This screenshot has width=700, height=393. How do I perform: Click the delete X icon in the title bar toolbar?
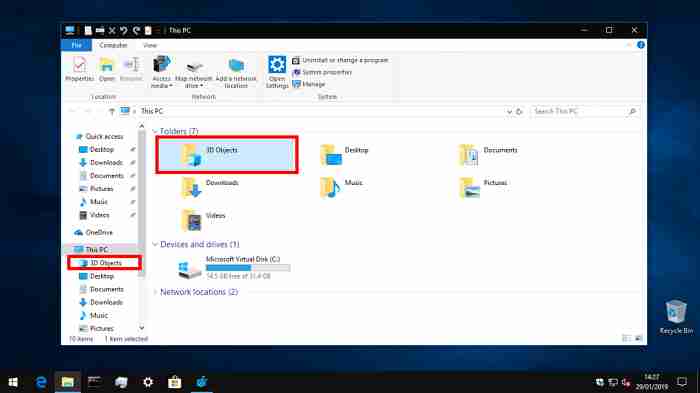pyautogui.click(x=112, y=30)
